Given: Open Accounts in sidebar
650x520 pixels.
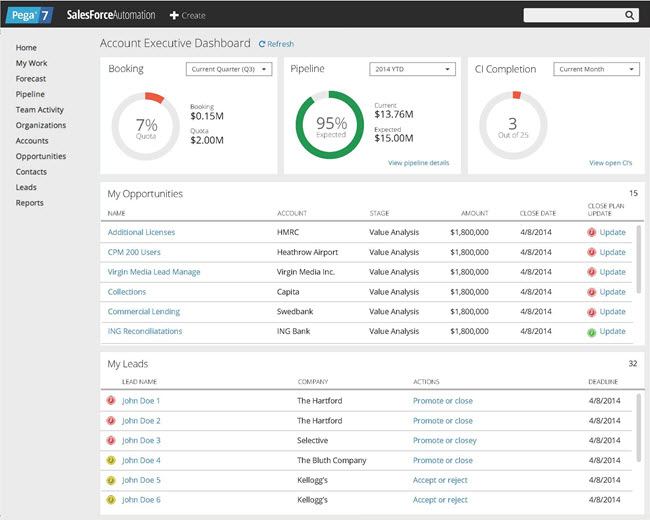Looking at the screenshot, I should [x=32, y=141].
